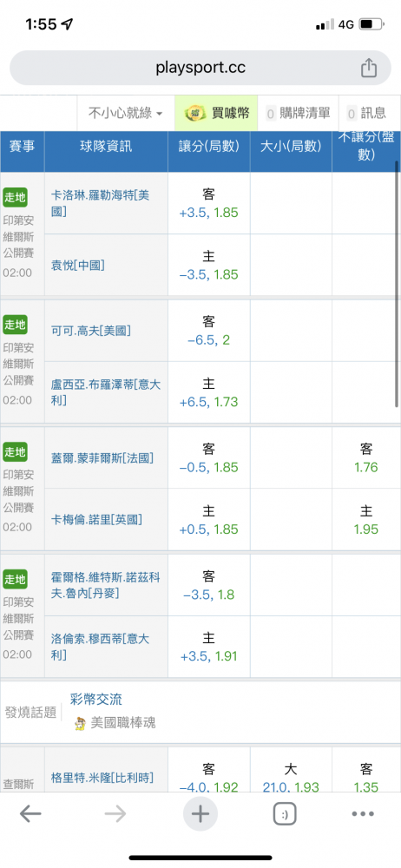The image size is (401, 868).
Task: Open a new tab with plus icon
Action: point(200,814)
